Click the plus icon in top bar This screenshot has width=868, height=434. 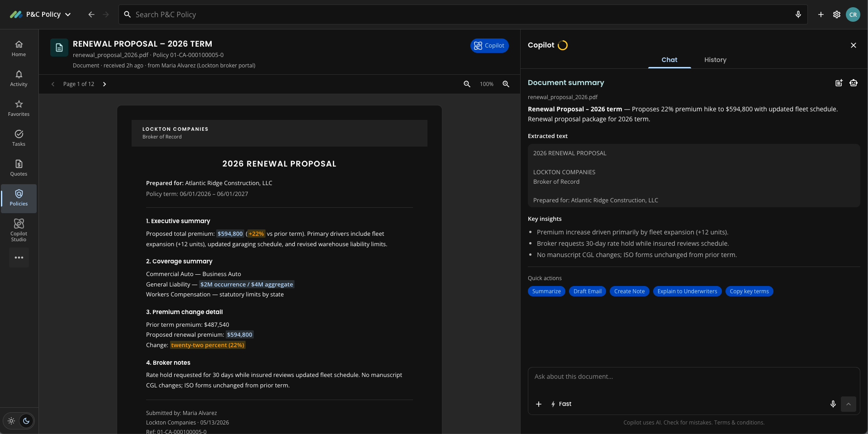point(821,14)
